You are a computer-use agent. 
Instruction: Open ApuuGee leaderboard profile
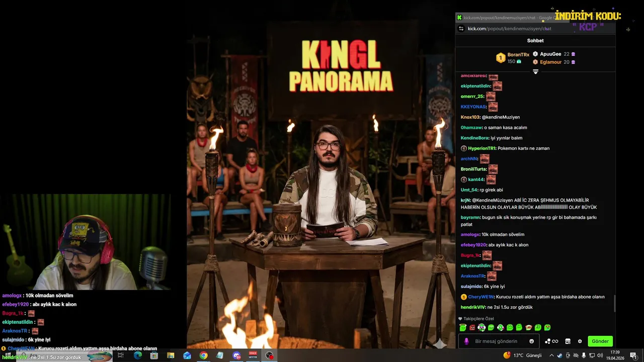pos(550,54)
